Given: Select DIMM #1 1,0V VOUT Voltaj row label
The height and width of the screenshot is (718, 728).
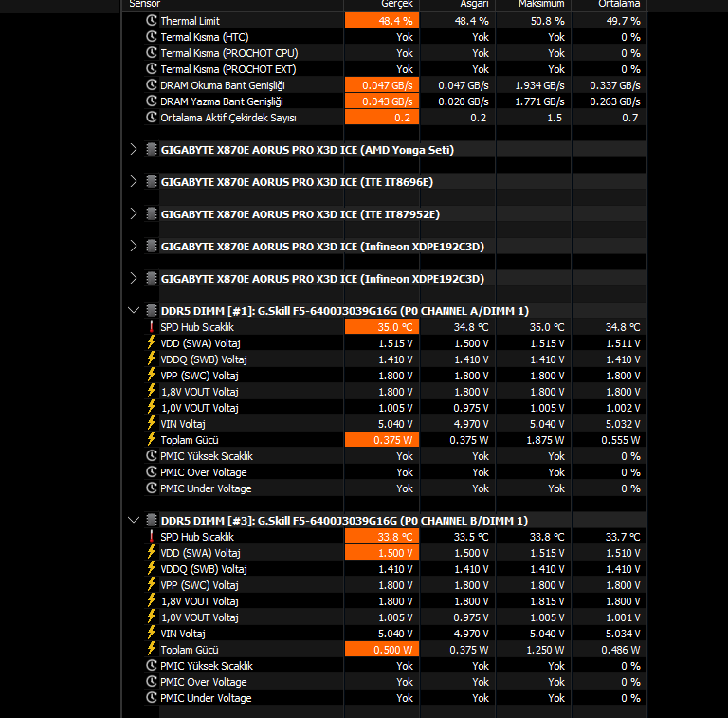Looking at the screenshot, I should [x=200, y=408].
